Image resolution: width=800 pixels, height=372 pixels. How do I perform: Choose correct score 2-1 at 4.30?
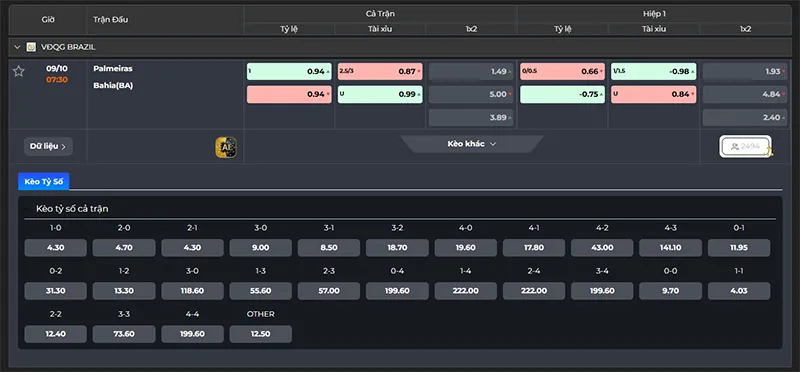click(192, 247)
